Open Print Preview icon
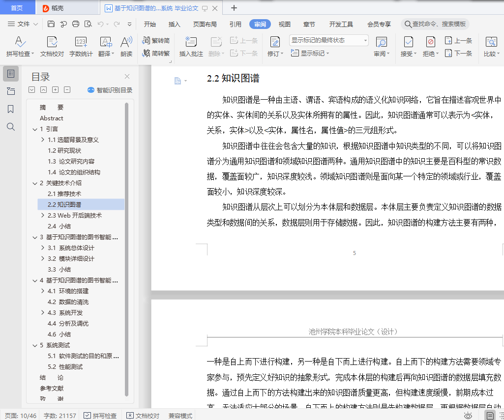 [x=88, y=24]
